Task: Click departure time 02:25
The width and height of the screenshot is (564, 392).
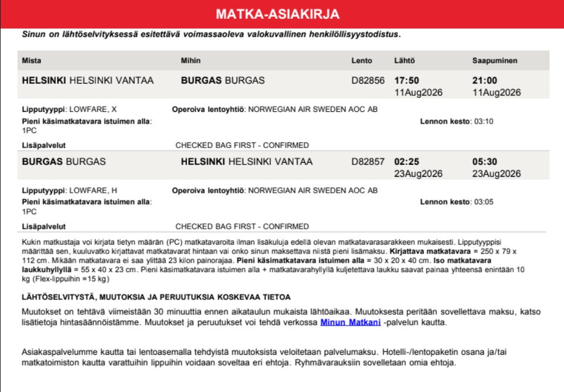Action: pyautogui.click(x=407, y=162)
